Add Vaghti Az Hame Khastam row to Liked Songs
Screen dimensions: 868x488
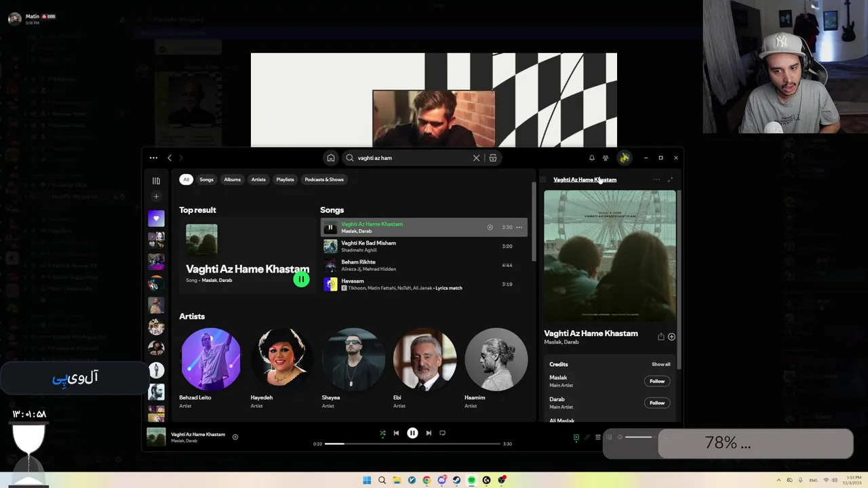490,227
